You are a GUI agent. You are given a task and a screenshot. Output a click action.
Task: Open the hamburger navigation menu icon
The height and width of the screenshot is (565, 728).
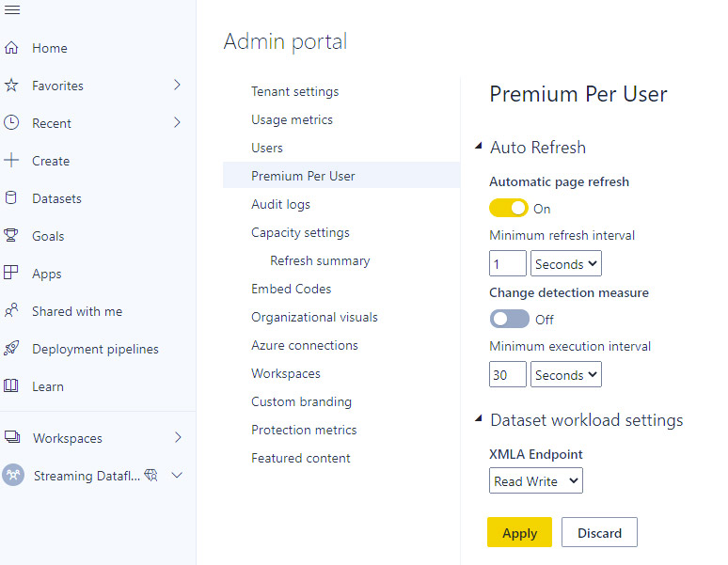tap(12, 9)
